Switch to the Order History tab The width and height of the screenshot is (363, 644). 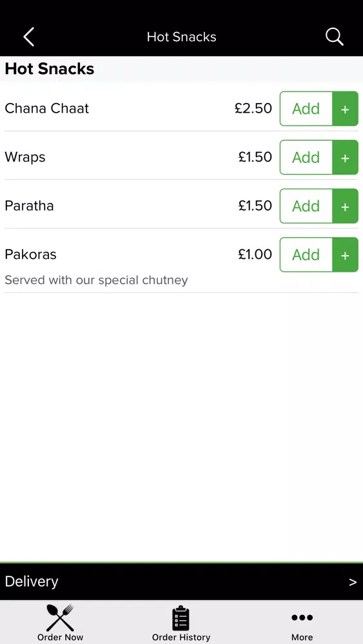(x=181, y=622)
